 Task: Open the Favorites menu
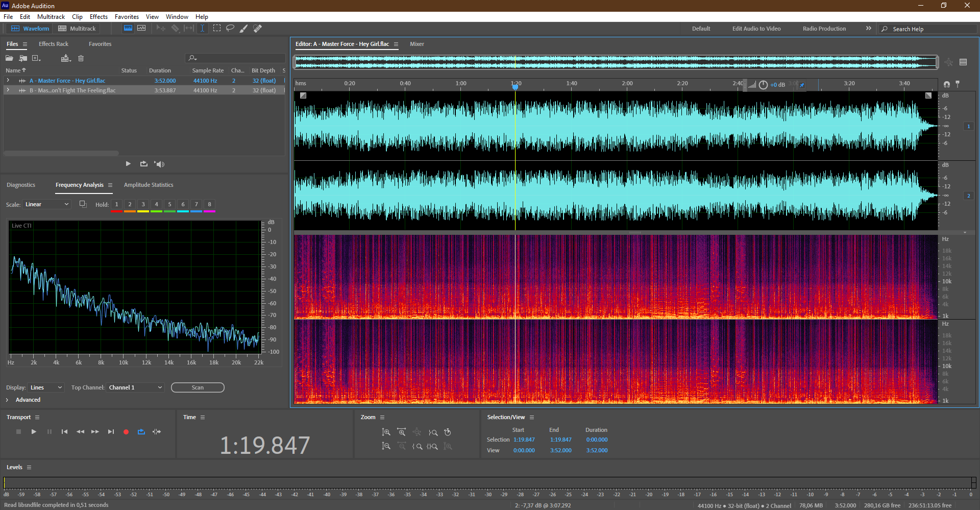(127, 17)
